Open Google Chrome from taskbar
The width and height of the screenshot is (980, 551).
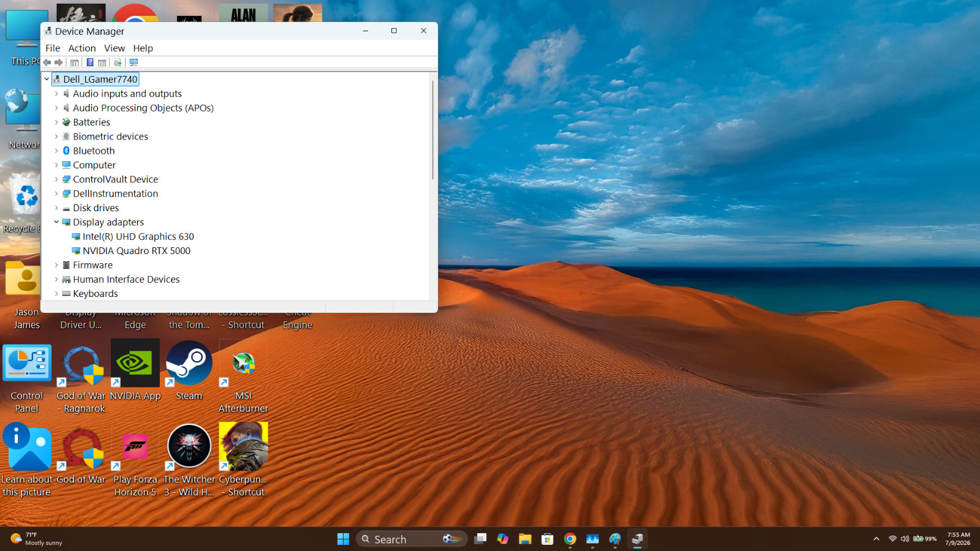(570, 539)
